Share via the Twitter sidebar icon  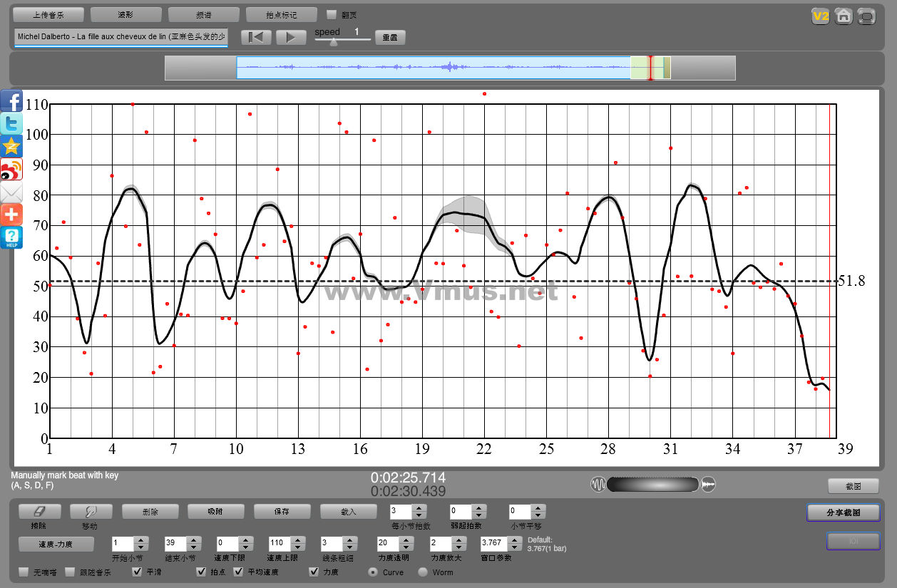tap(11, 124)
